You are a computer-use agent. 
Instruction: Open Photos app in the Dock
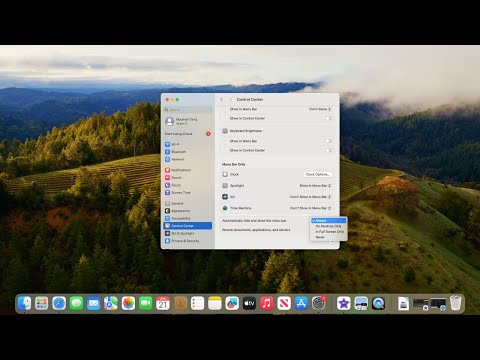pyautogui.click(x=128, y=303)
